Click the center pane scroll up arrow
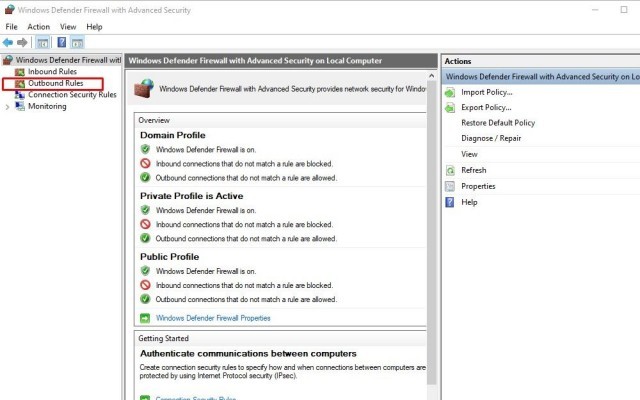 431,76
